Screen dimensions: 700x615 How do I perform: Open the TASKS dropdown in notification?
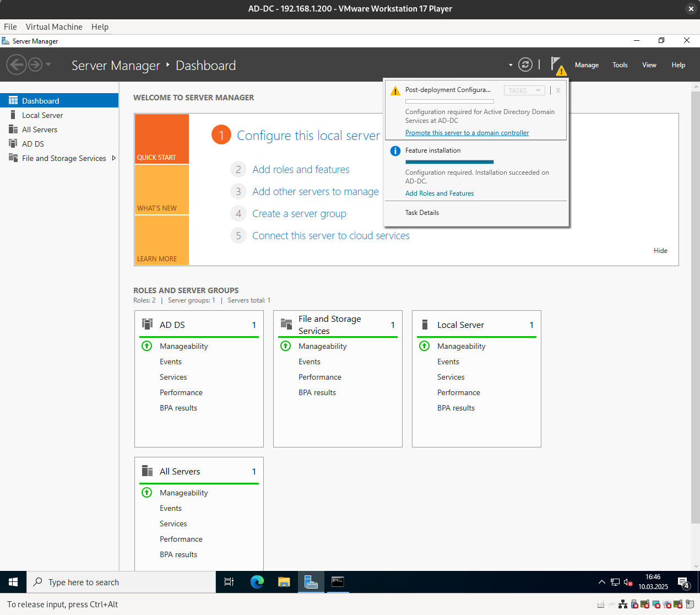click(524, 90)
